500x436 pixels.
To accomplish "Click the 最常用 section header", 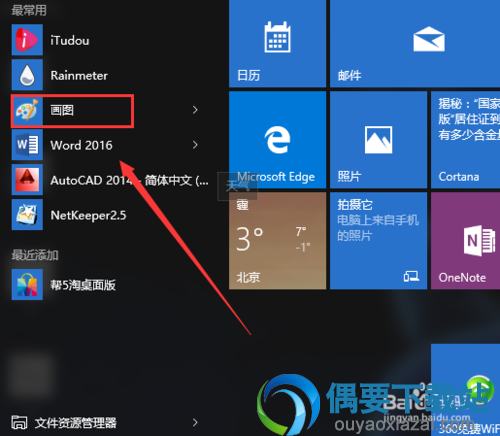I will click(29, 10).
